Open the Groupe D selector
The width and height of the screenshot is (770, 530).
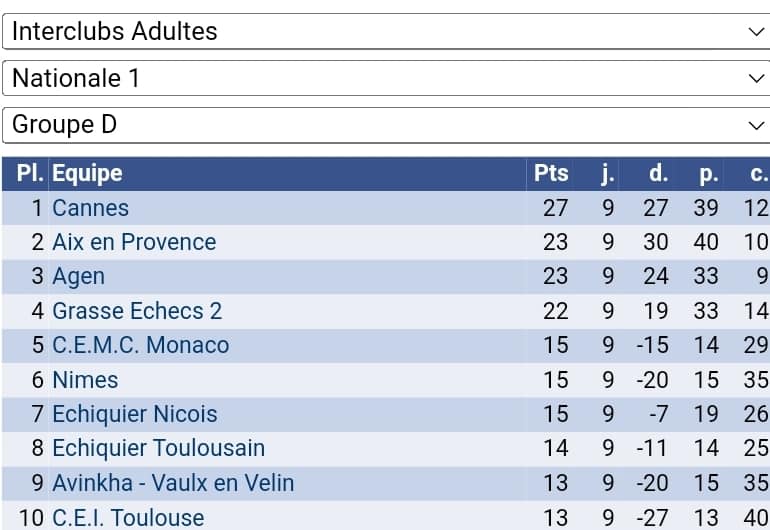click(385, 125)
